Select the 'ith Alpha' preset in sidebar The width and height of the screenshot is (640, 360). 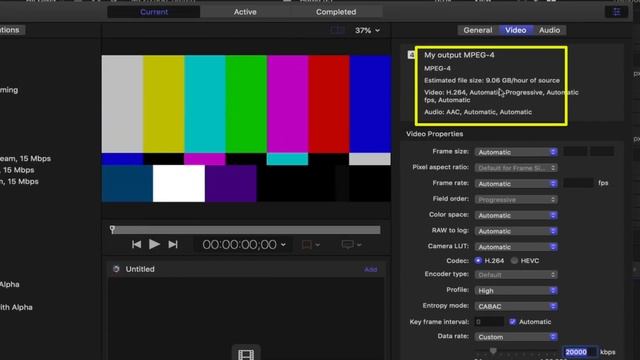pos(16,307)
